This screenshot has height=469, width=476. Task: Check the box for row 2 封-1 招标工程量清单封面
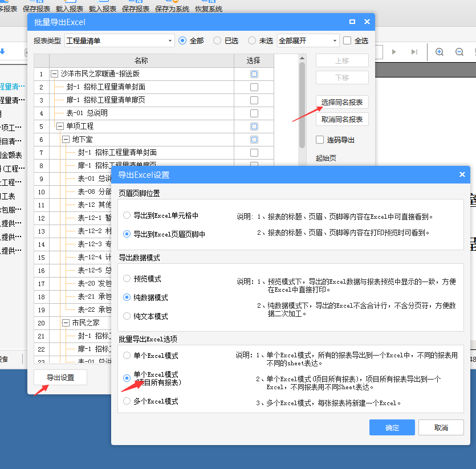[x=254, y=87]
